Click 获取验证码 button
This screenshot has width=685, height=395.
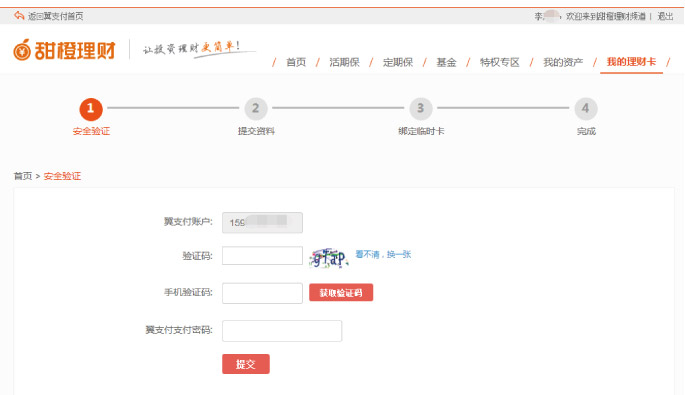point(341,293)
